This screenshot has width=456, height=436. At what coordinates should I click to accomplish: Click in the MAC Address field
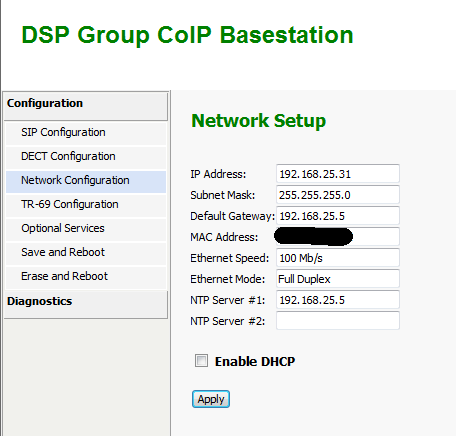tap(338, 237)
